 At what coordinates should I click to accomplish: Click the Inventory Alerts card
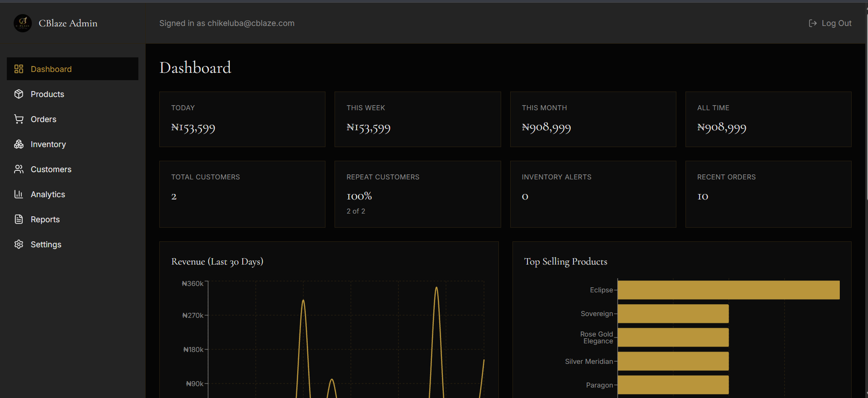593,194
